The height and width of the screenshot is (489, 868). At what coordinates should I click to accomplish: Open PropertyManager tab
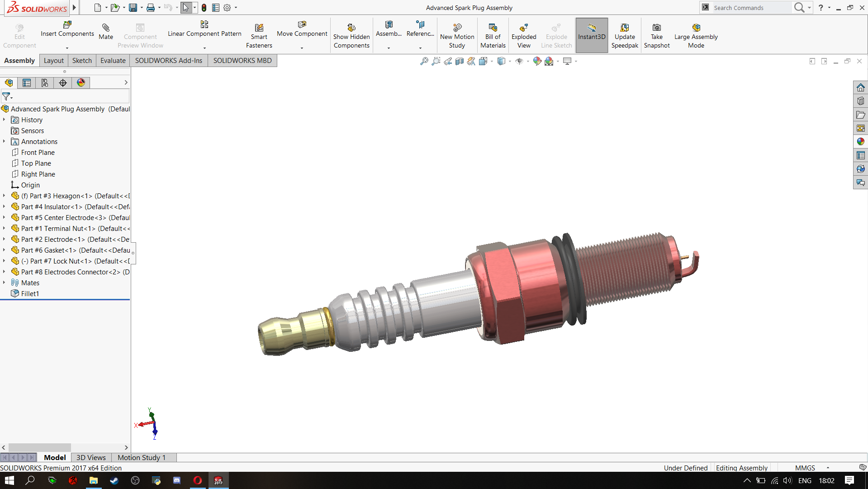pyautogui.click(x=27, y=83)
